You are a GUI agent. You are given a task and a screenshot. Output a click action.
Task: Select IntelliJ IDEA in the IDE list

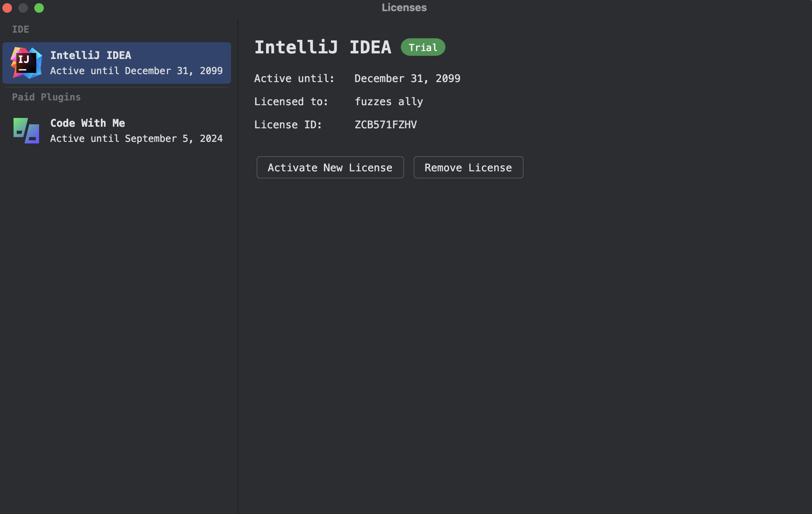pyautogui.click(x=117, y=63)
